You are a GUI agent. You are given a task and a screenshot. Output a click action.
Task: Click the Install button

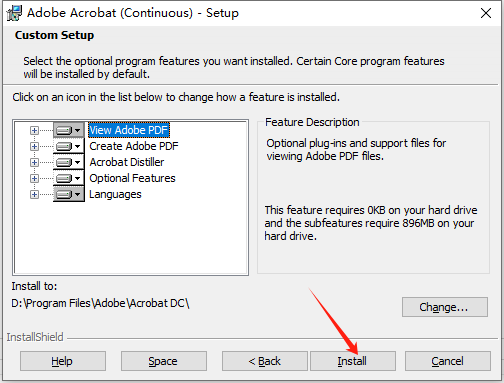click(353, 361)
